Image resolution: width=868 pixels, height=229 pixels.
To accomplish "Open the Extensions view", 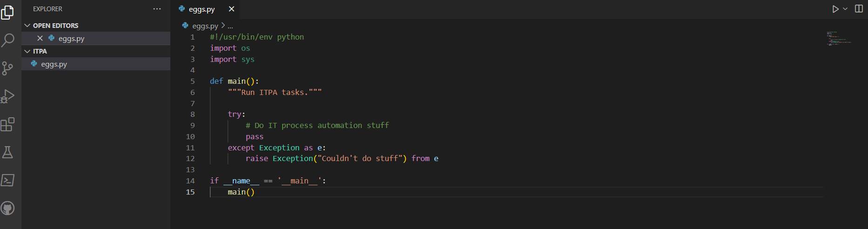I will coord(7,124).
